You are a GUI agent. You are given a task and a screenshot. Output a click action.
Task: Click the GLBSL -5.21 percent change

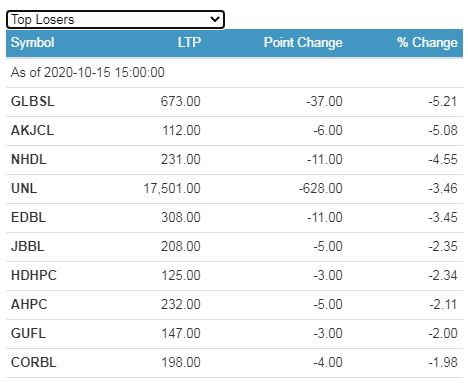coord(443,101)
